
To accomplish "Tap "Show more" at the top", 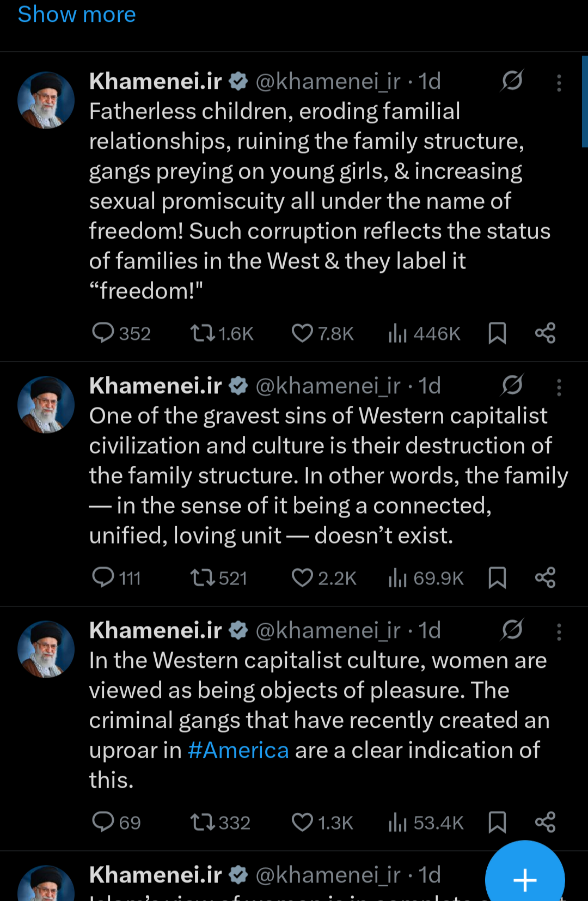I will point(77,14).
